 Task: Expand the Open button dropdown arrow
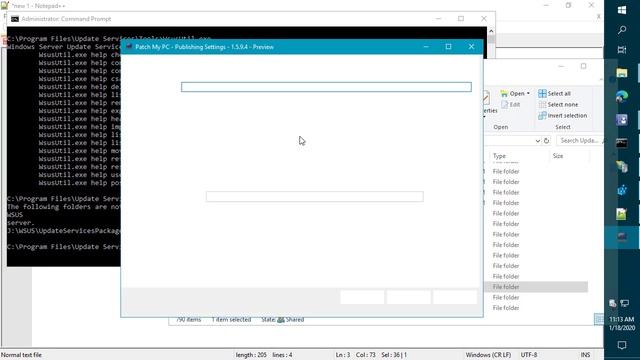click(x=528, y=93)
